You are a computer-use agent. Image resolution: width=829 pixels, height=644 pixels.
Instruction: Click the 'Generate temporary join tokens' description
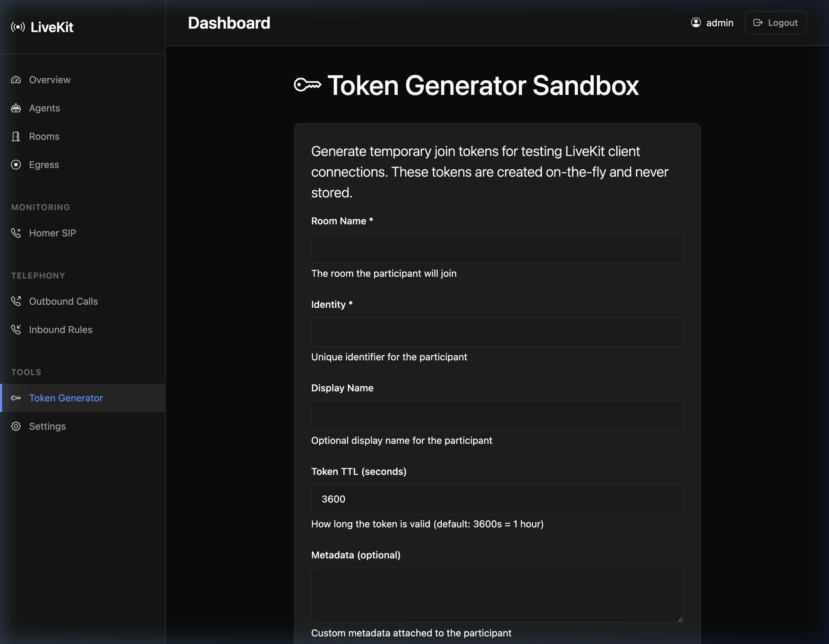click(490, 172)
